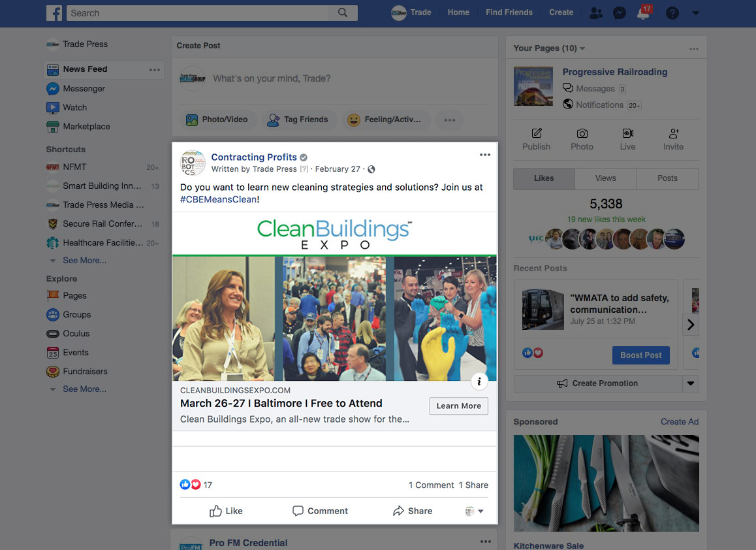Go to Home in the top bar

pyautogui.click(x=458, y=12)
